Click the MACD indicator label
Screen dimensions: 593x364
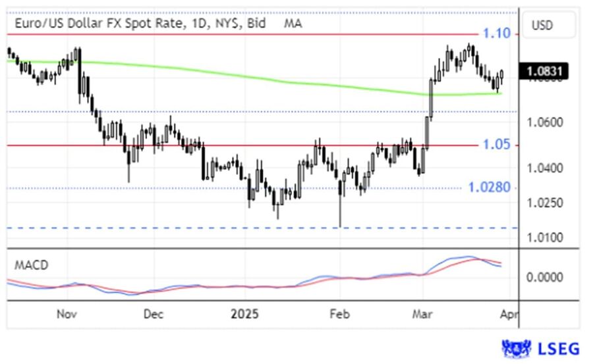pos(31,265)
